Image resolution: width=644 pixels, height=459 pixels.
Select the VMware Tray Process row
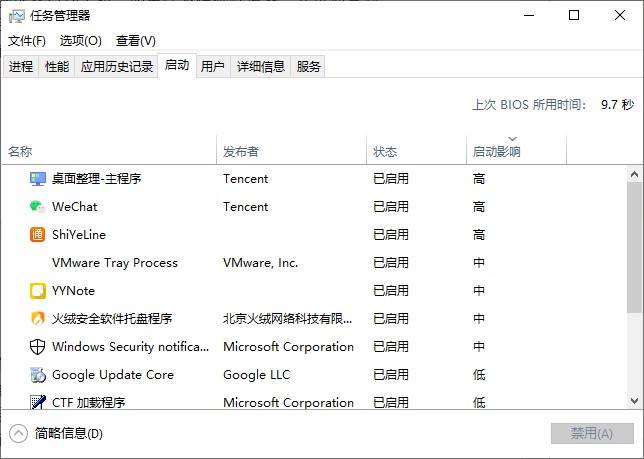coord(115,263)
